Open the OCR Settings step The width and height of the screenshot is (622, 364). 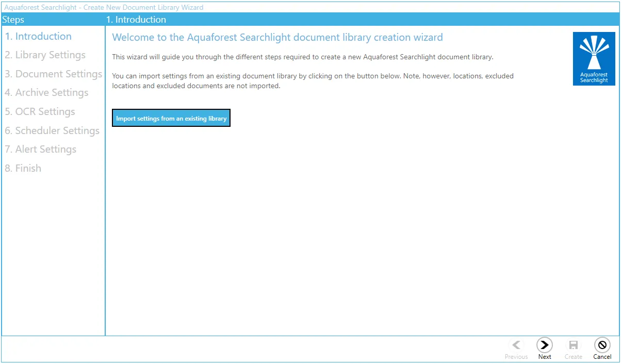[40, 112]
